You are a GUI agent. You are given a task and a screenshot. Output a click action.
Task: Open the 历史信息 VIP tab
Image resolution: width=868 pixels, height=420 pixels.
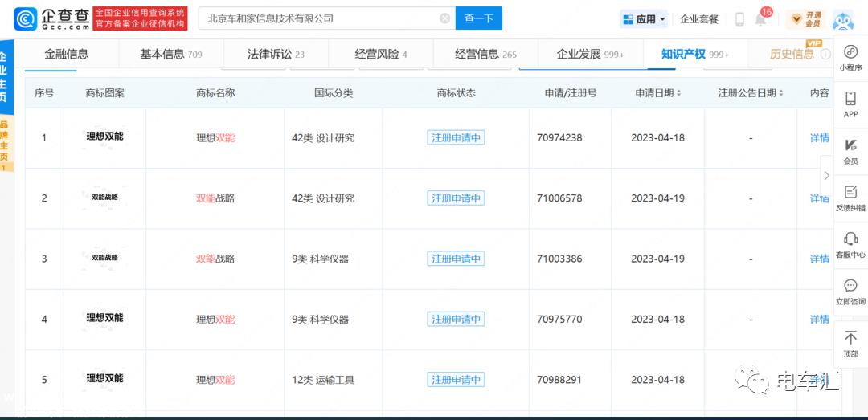[792, 54]
